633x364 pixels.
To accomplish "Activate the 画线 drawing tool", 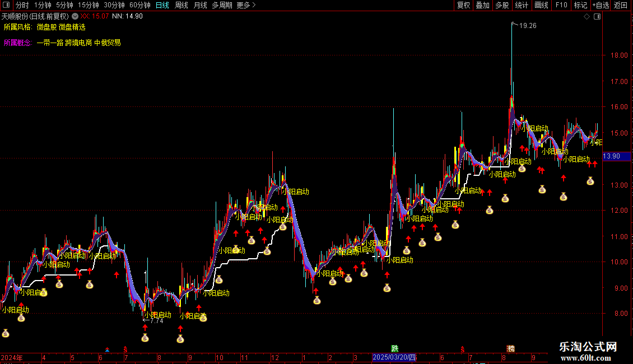I will [541, 5].
